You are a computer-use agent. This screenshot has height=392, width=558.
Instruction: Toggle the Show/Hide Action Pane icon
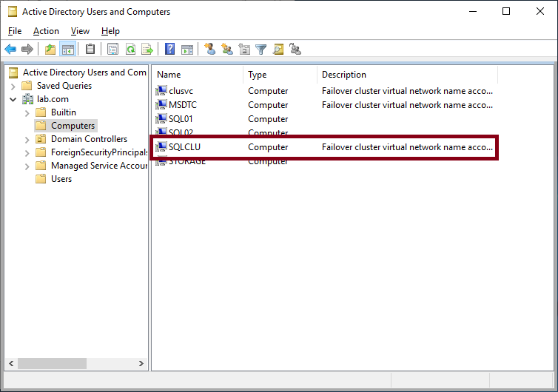[x=186, y=49]
